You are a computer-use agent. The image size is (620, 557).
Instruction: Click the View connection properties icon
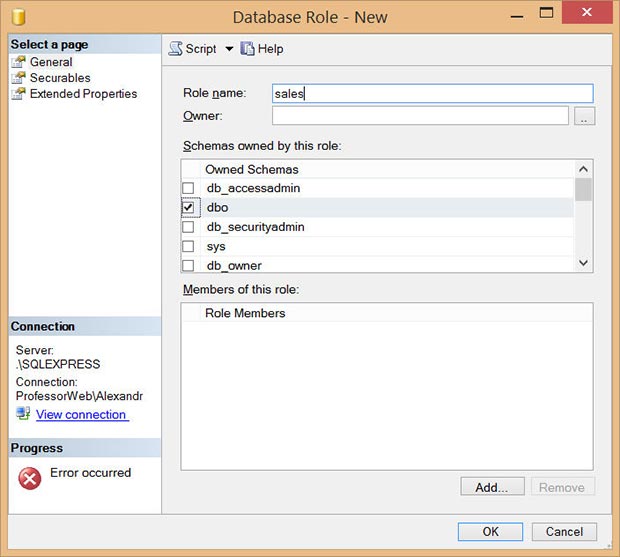[23, 414]
